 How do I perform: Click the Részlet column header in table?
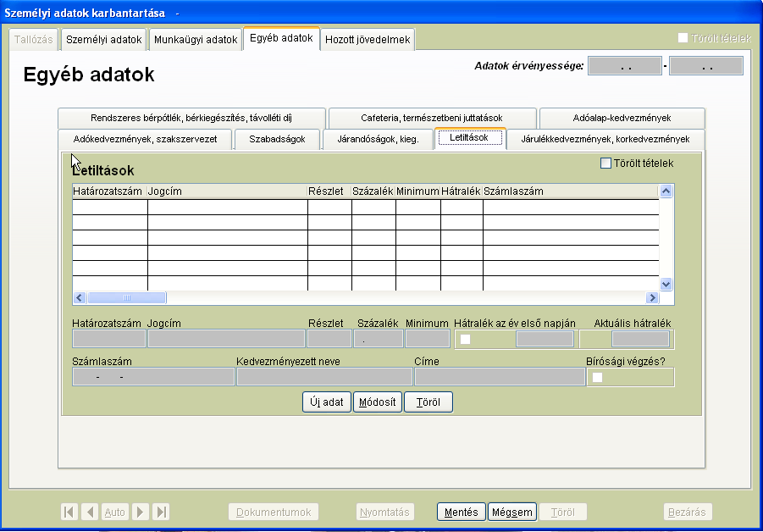(x=329, y=191)
